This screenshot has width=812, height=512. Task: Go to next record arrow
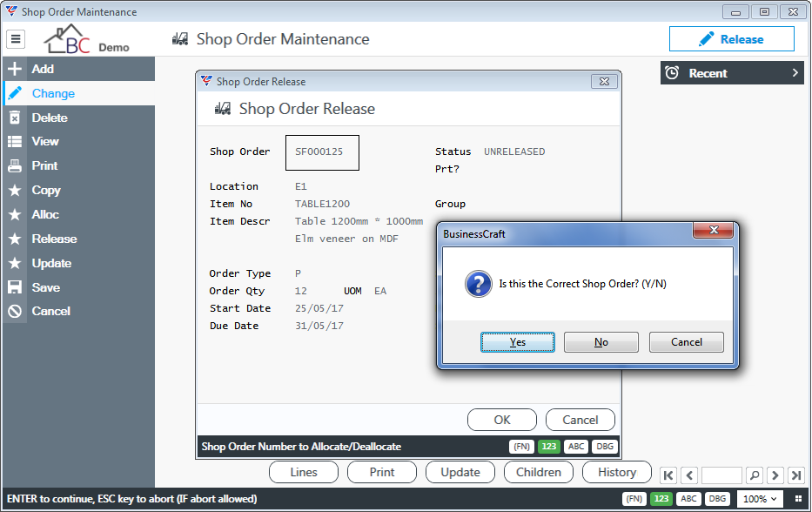tap(775, 475)
